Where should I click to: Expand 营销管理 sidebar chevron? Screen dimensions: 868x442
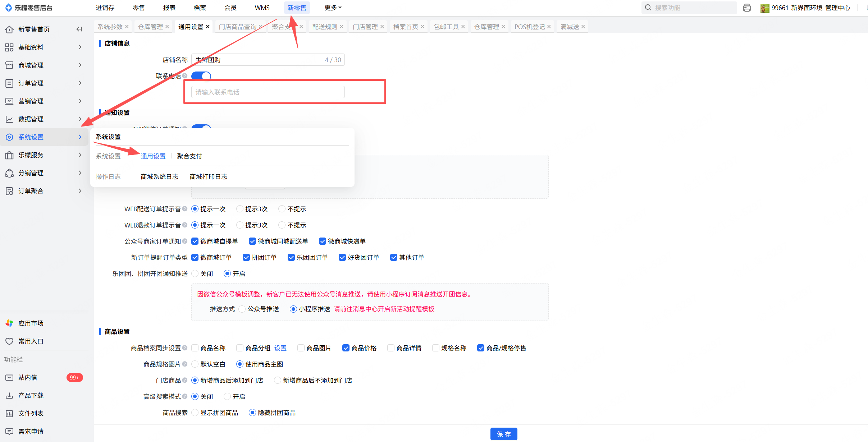[80, 101]
